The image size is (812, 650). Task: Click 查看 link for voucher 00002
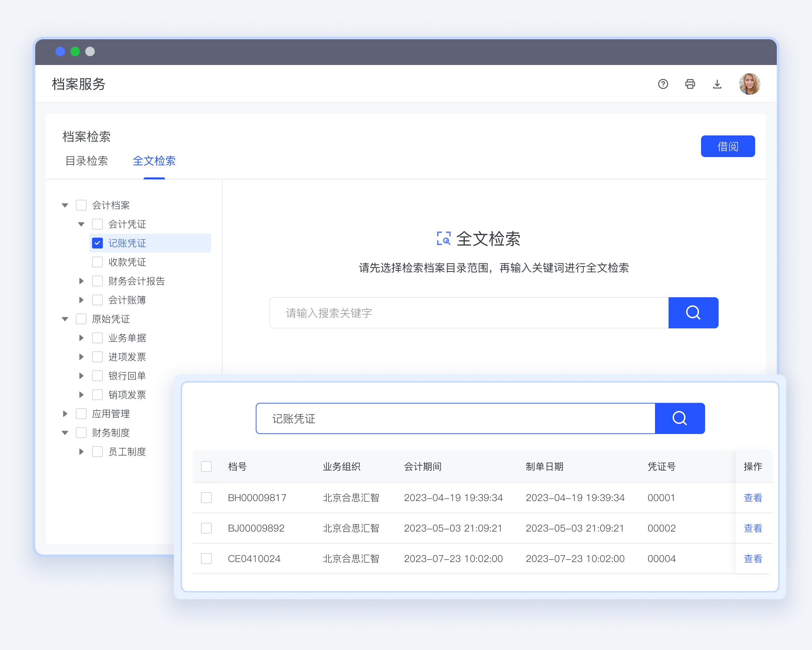point(752,528)
